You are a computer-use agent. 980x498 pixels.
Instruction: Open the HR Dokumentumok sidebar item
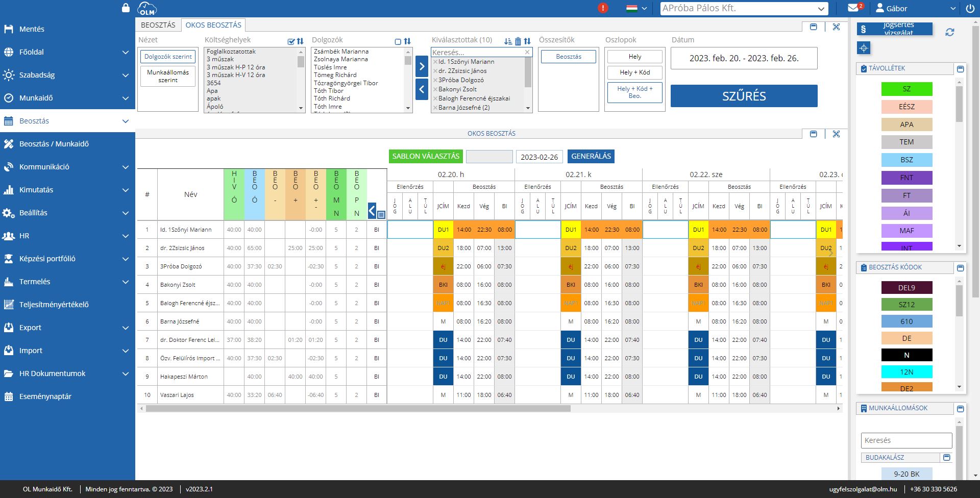tap(67, 373)
